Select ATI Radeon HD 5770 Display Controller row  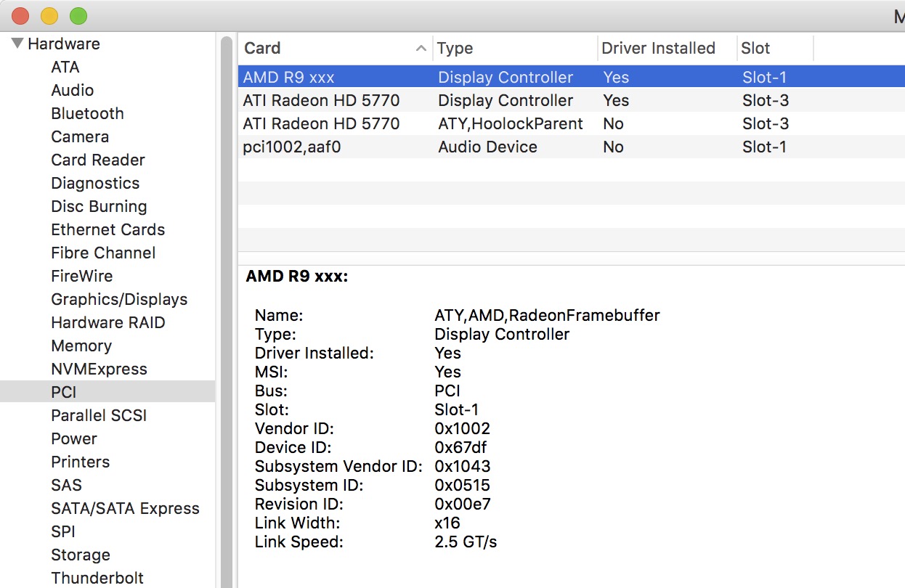tap(572, 100)
